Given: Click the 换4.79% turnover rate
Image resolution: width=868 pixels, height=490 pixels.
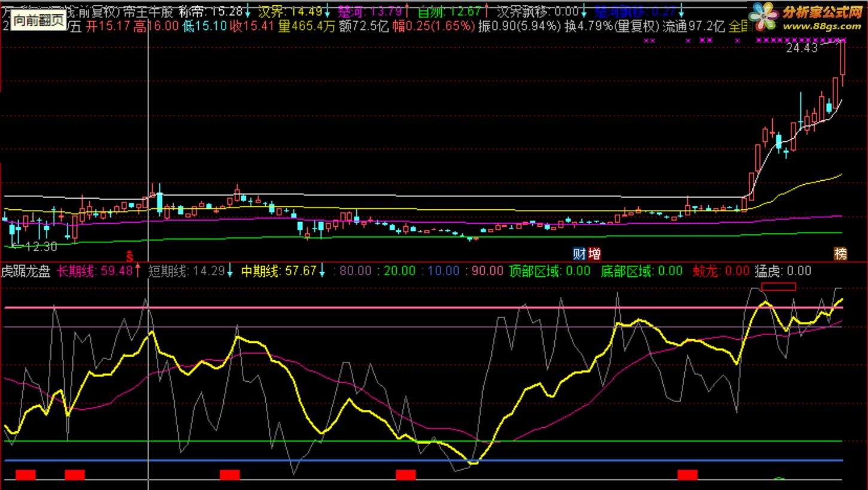Looking at the screenshot, I should [589, 26].
